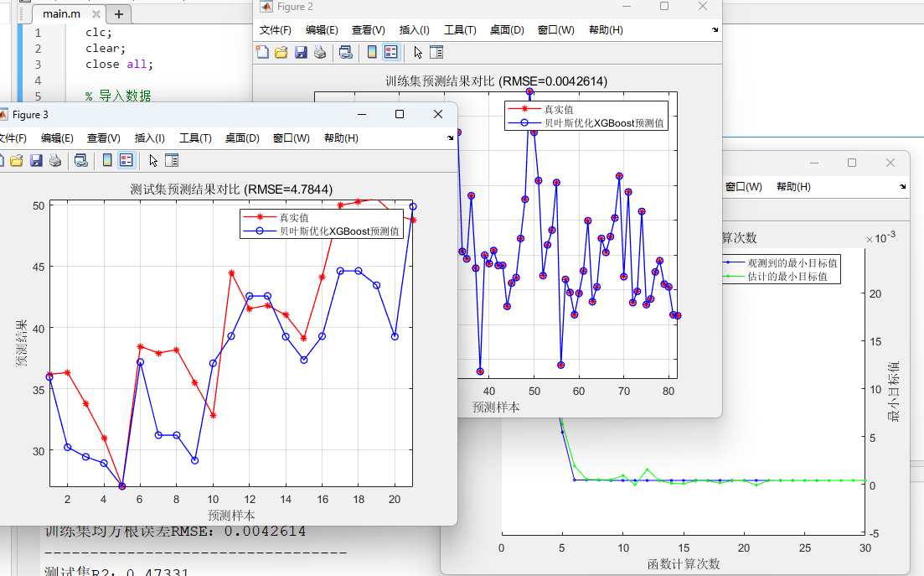Activate the Edit Plot cursor in Figure 2

(417, 51)
